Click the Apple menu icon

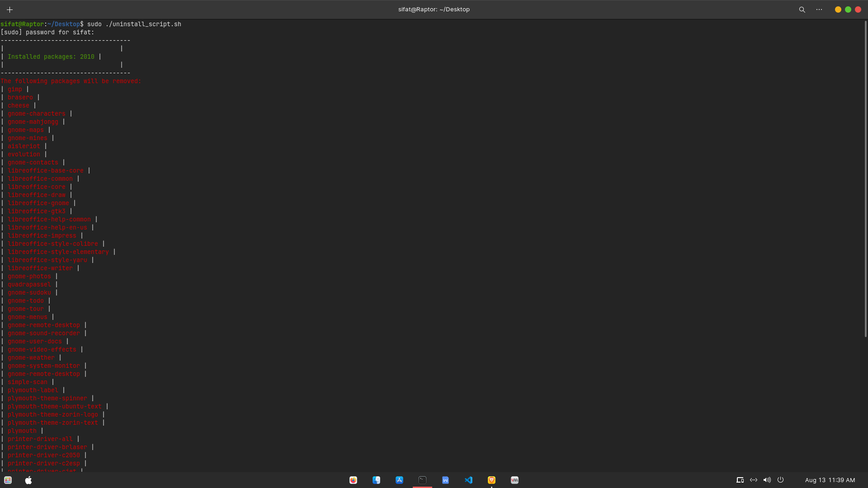click(28, 480)
